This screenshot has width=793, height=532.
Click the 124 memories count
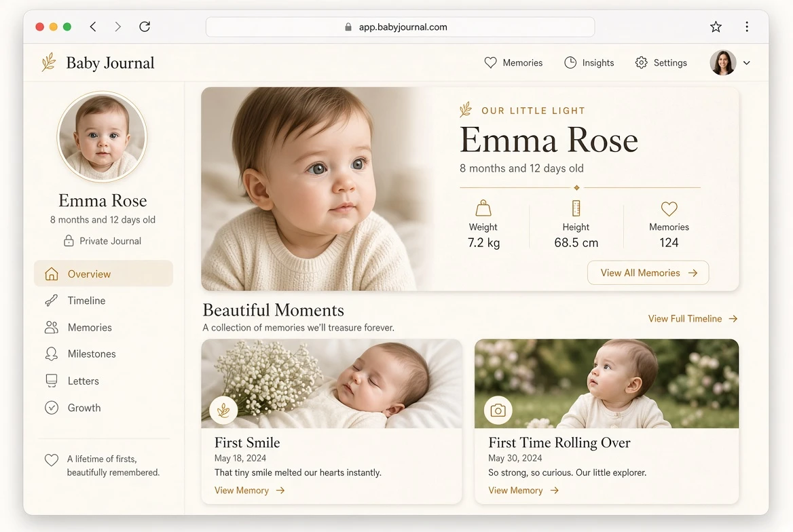669,243
